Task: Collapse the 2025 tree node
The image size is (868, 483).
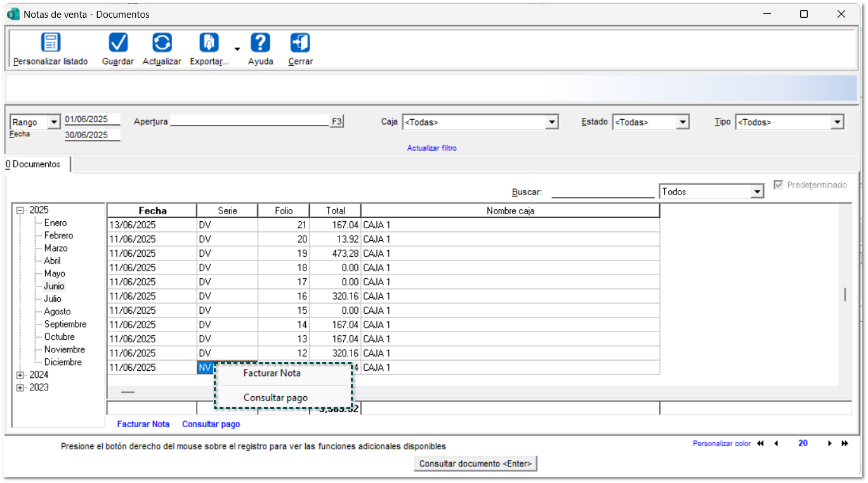Action: 20,210
